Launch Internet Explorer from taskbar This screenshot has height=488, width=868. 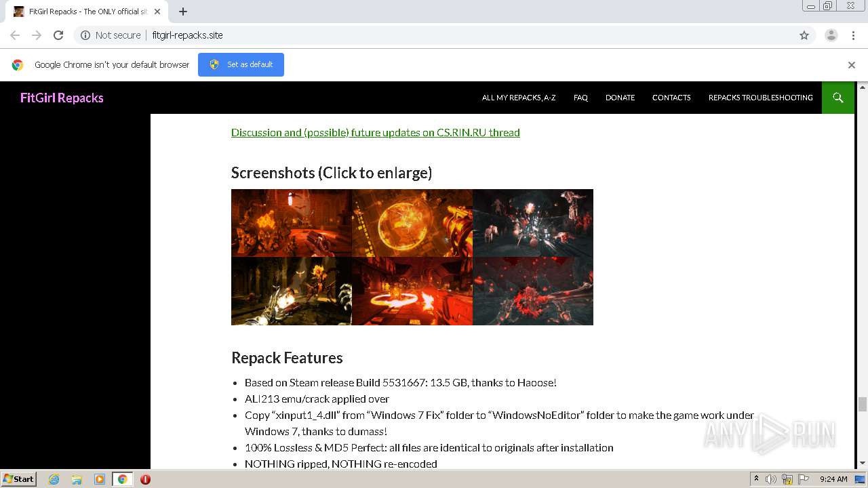click(x=54, y=479)
